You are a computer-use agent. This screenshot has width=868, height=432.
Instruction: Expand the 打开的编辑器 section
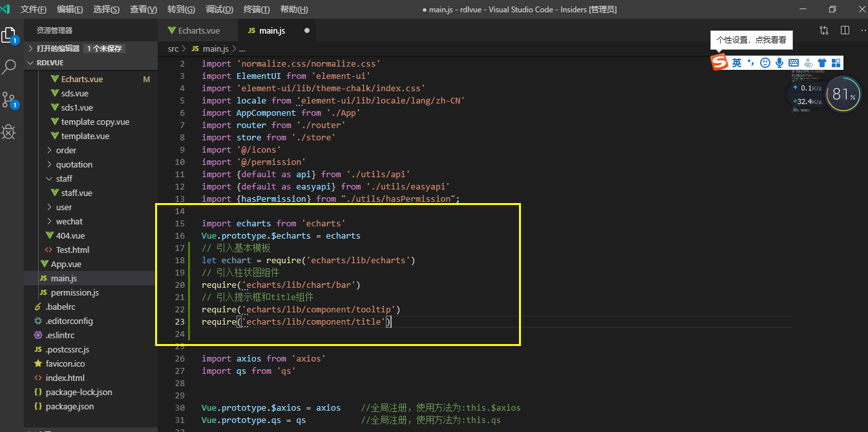[91, 49]
